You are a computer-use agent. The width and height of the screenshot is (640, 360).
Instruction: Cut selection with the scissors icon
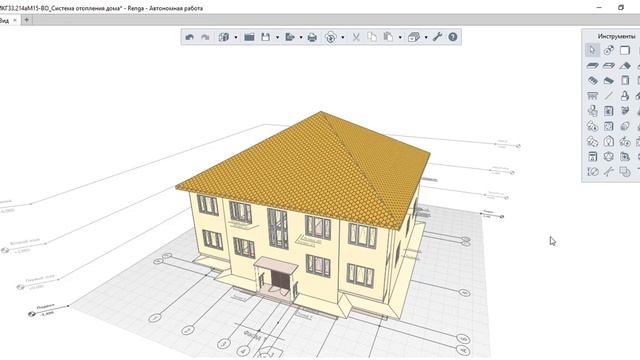(356, 37)
